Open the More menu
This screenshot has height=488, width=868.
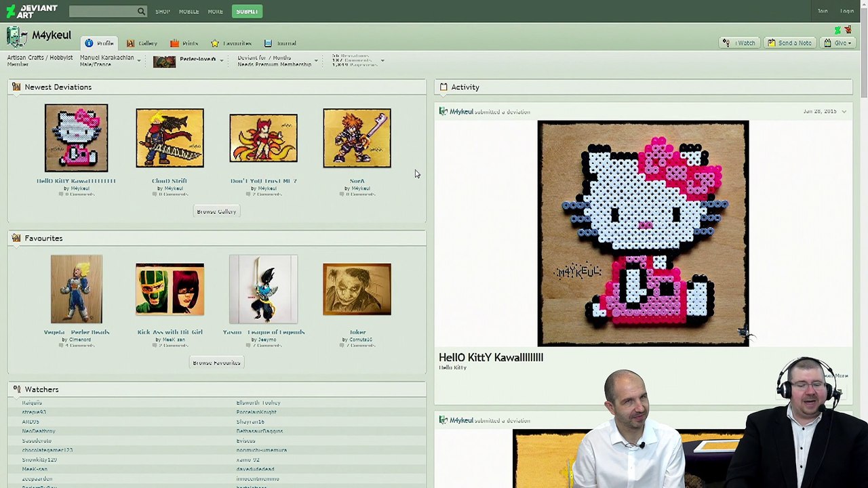click(x=215, y=12)
